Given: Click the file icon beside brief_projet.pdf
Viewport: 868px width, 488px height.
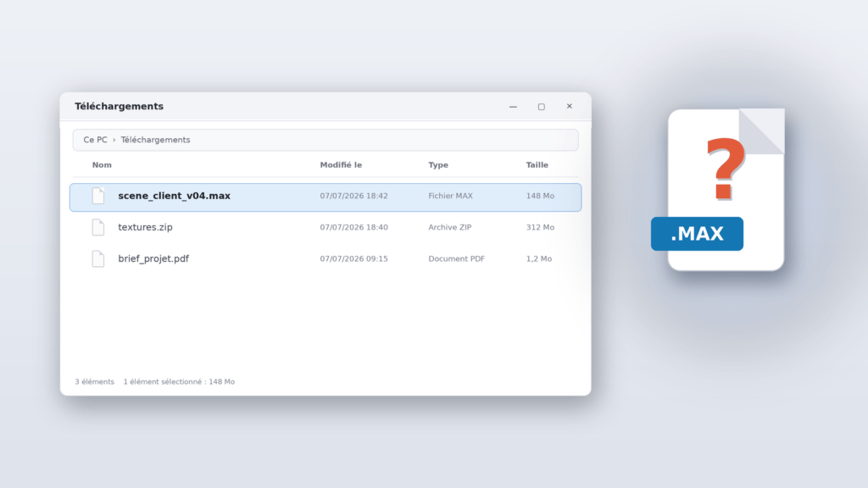Looking at the screenshot, I should (x=98, y=259).
